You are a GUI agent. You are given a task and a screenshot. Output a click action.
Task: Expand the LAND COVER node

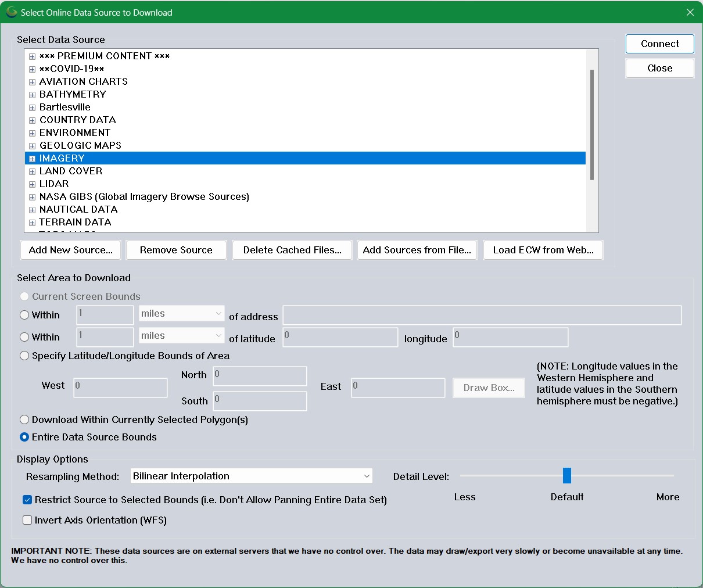pos(33,171)
